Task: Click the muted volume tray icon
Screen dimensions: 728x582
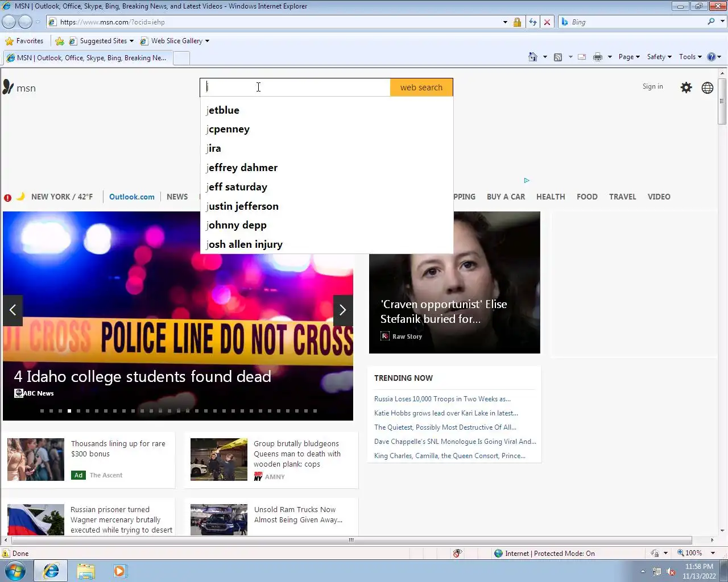Action: [x=671, y=571]
